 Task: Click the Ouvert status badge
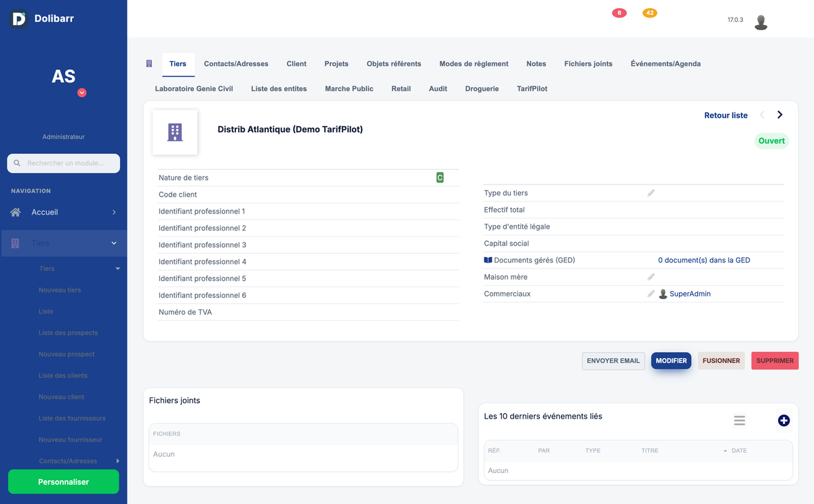click(771, 141)
